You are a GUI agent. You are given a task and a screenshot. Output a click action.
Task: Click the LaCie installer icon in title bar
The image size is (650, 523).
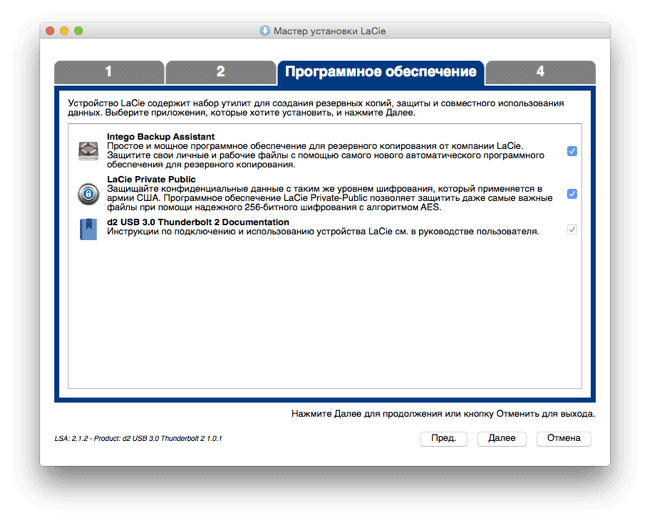tap(265, 31)
